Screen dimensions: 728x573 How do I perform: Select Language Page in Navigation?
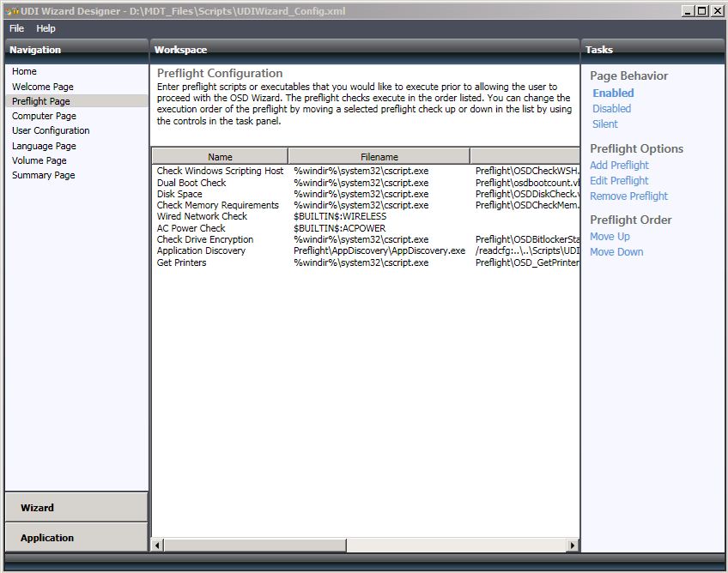(x=44, y=146)
